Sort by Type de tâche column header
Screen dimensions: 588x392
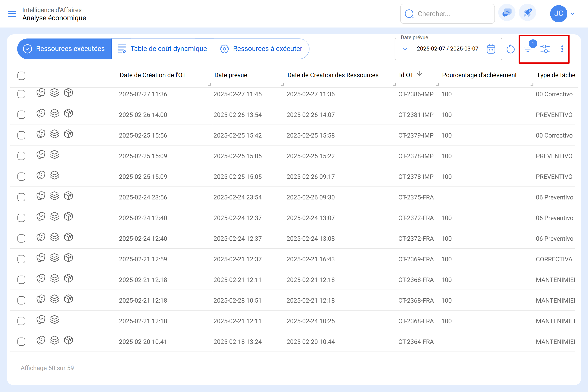556,75
